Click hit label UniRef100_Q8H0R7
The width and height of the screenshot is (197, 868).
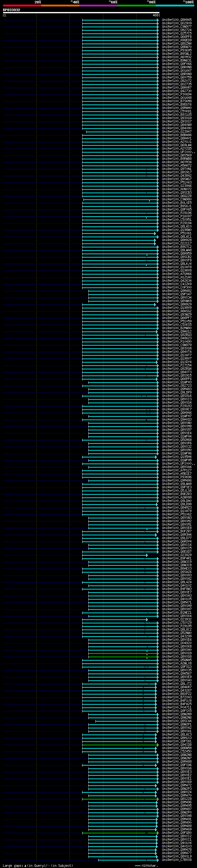pos(177,88)
